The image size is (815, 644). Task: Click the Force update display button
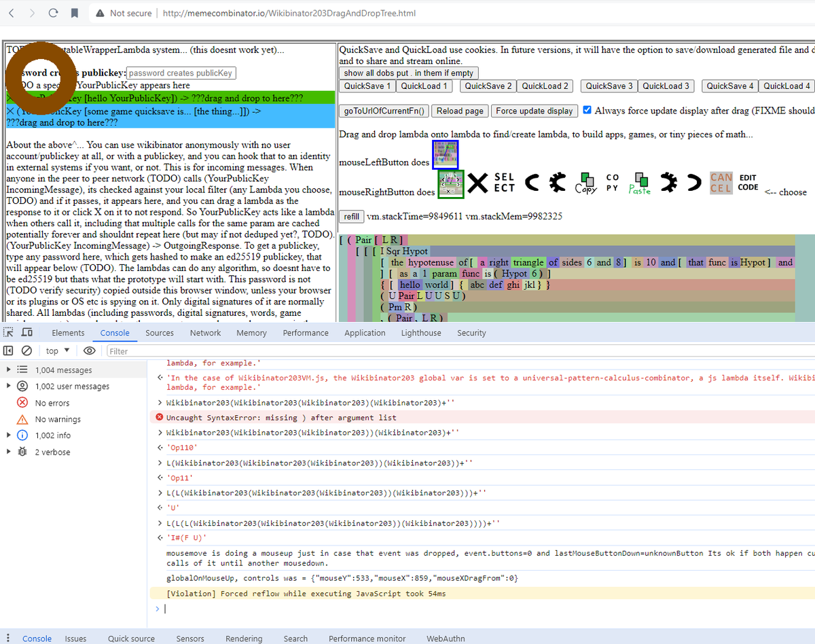[535, 111]
